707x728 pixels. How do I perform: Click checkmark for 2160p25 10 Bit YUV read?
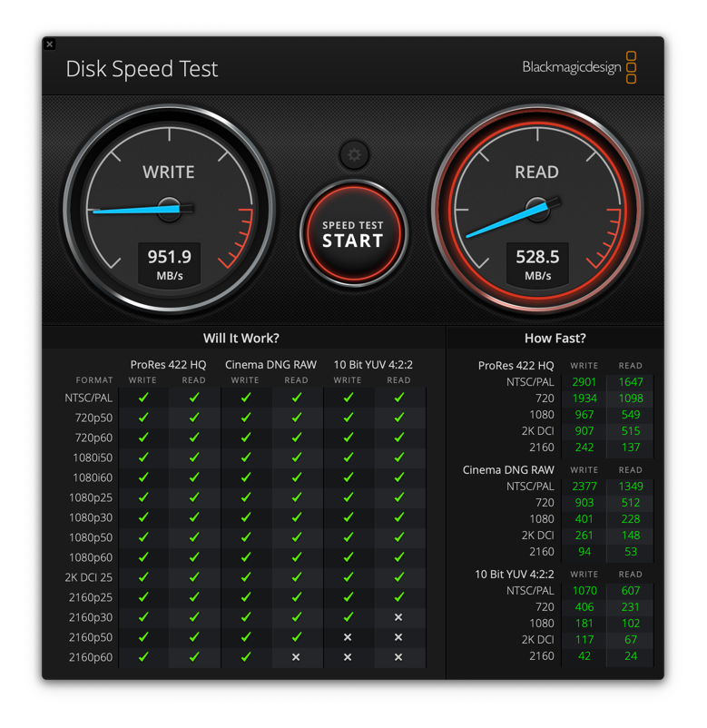(399, 597)
